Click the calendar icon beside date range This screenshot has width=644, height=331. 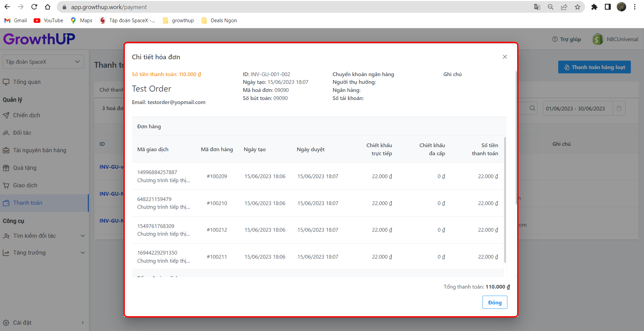click(x=619, y=108)
